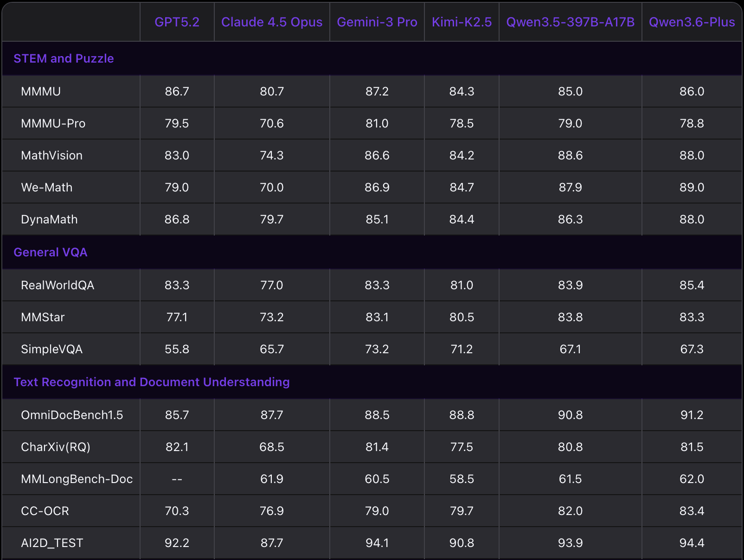Click the AI2D_TEST row label
The height and width of the screenshot is (560, 744).
[x=52, y=543]
